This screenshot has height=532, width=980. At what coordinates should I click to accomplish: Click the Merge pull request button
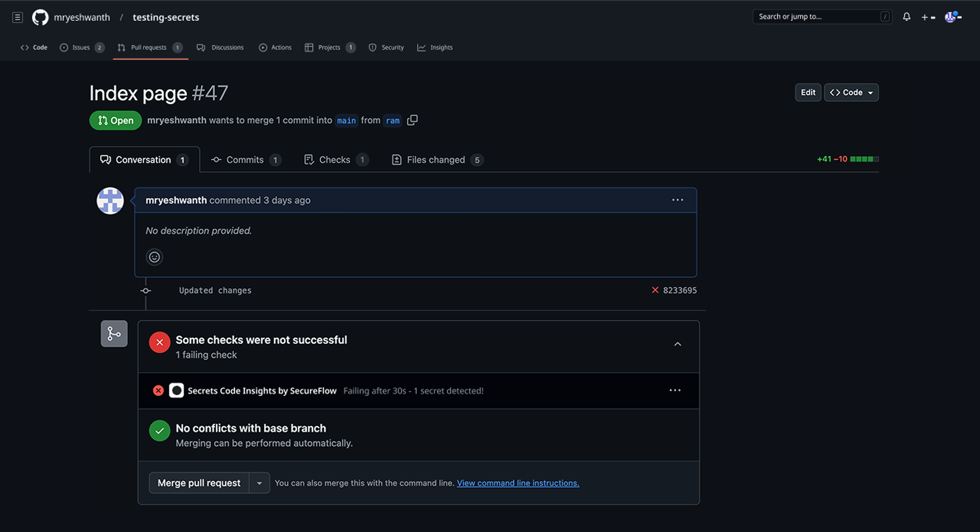coord(199,483)
